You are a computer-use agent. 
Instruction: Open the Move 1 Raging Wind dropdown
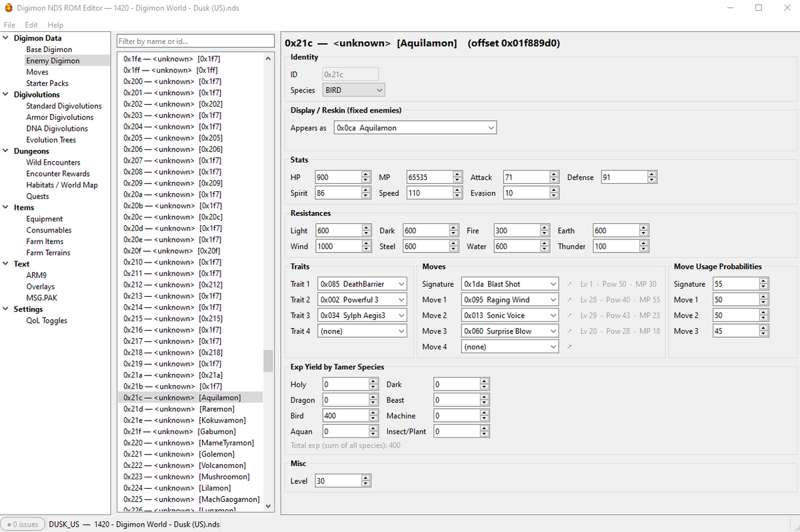coord(510,300)
